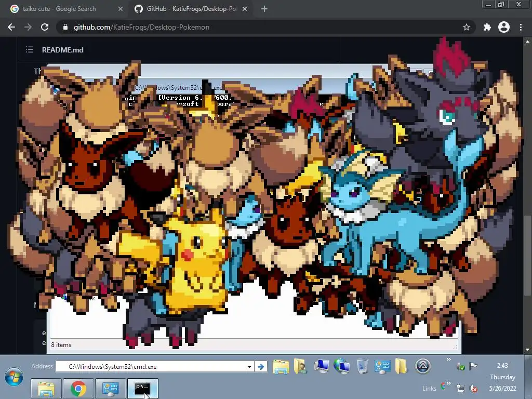Activate the cmd.exe taskbar button

click(x=143, y=389)
